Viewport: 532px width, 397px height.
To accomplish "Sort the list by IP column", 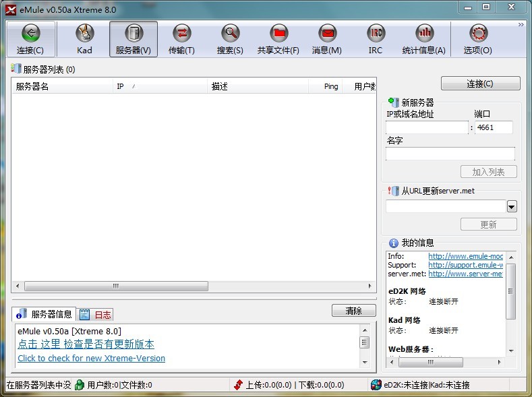I will pos(160,86).
